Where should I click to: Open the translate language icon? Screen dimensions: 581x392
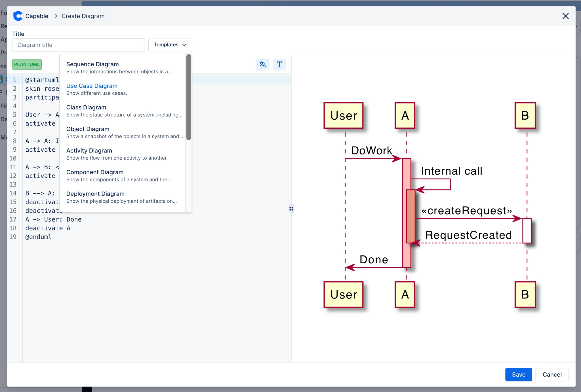(x=263, y=65)
